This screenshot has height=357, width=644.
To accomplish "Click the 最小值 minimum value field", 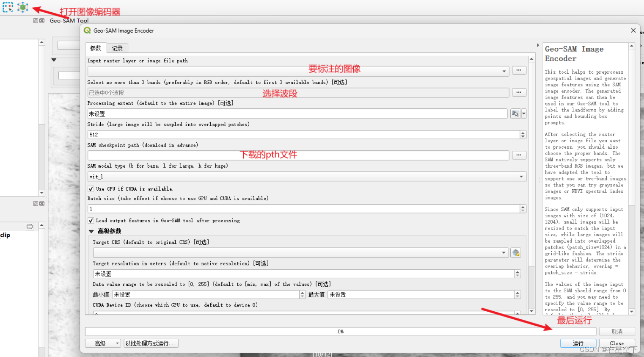I will pos(205,295).
